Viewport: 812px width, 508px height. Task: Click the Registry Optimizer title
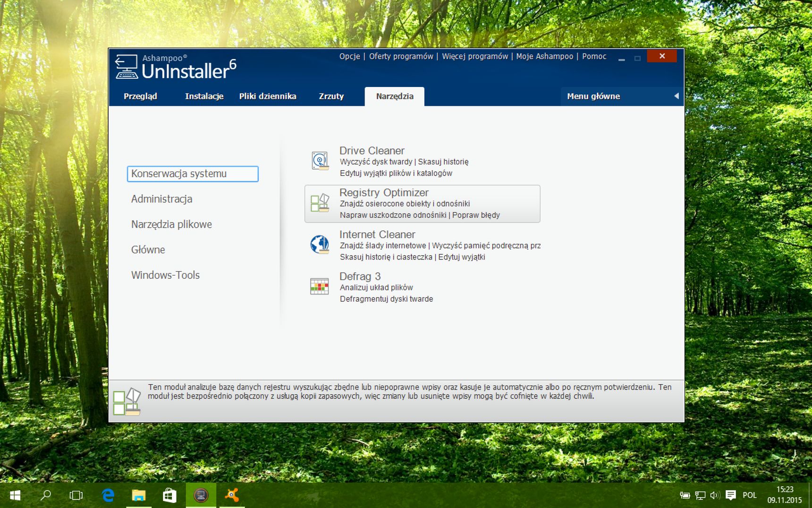[x=384, y=192]
